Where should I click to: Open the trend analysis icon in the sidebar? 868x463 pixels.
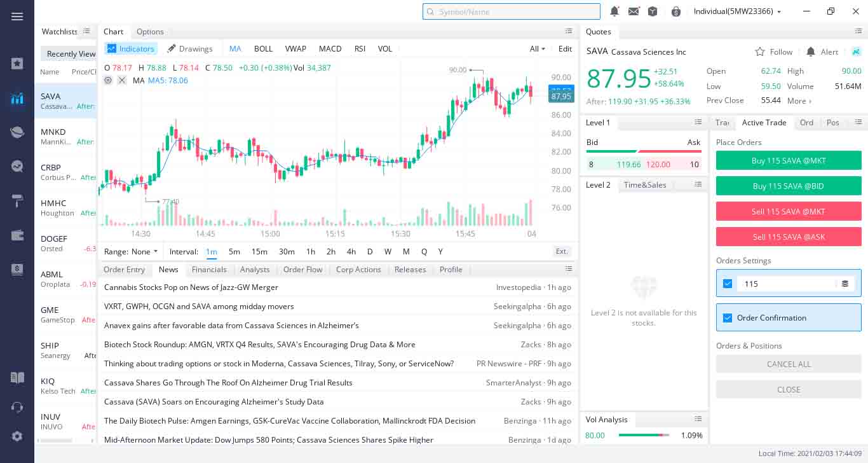pos(17,166)
